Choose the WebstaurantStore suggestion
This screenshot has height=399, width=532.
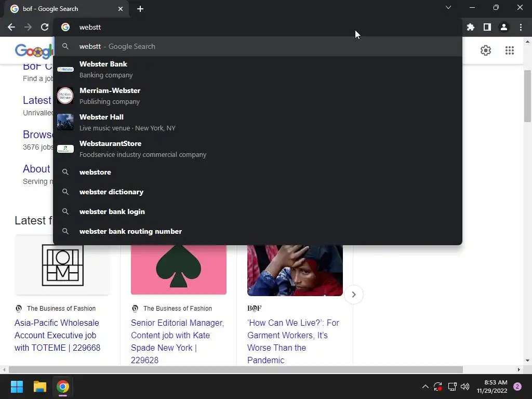[x=258, y=149]
